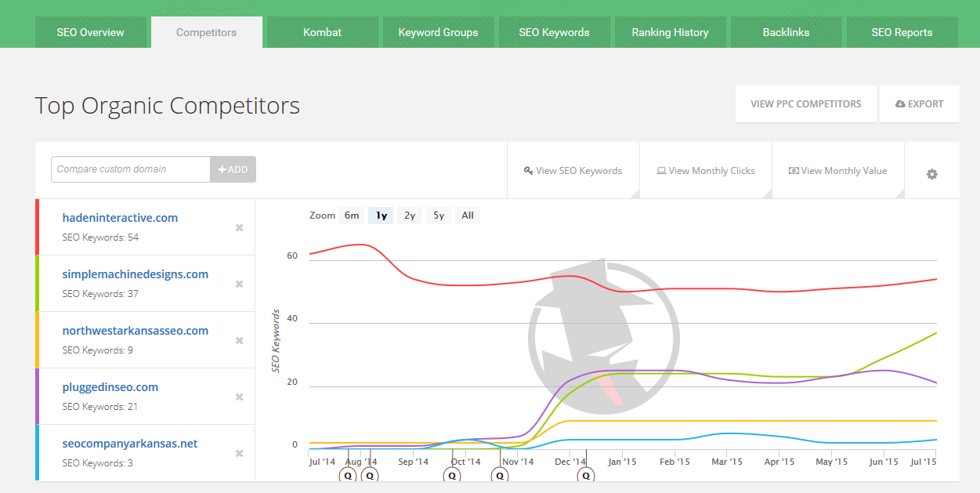Click the "Jun '15" axis label
Screen dimensions: 980x493
(884, 462)
